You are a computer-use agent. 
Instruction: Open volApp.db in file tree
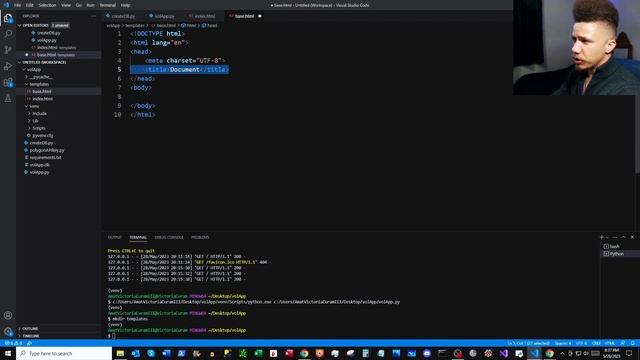(x=40, y=165)
